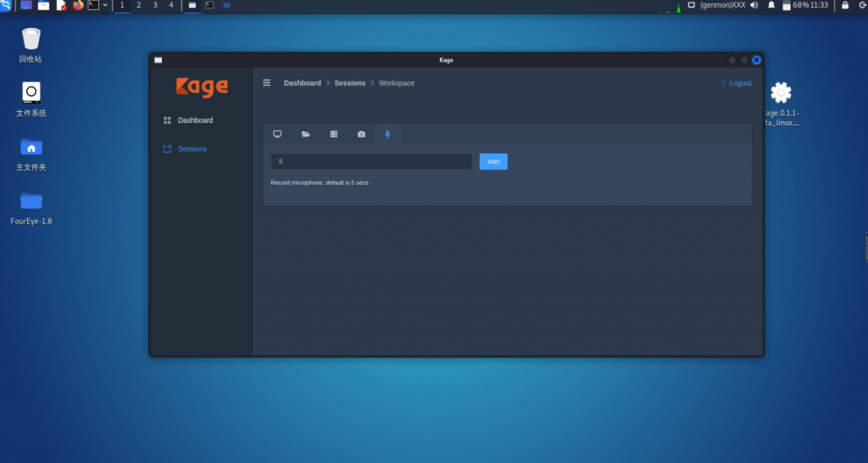Viewport: 868px width, 463px height.
Task: Open the volume control icon
Action: (754, 5)
